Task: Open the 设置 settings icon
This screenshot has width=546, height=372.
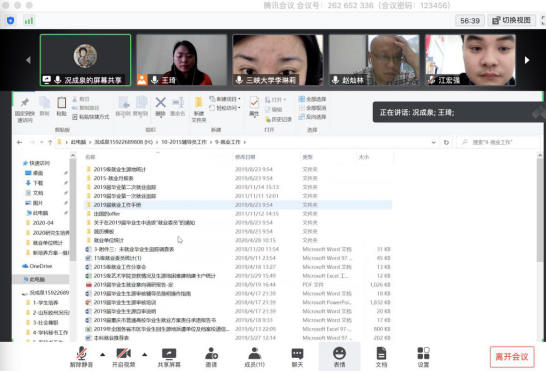Action: [423, 357]
